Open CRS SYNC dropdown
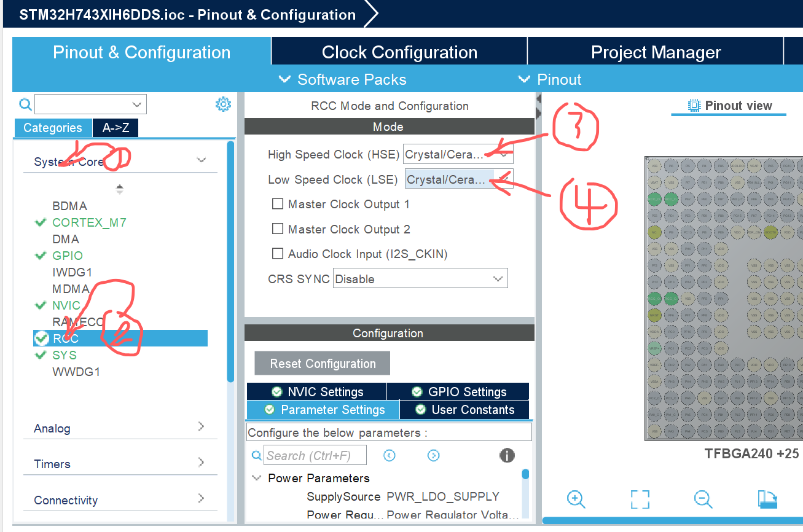 420,278
